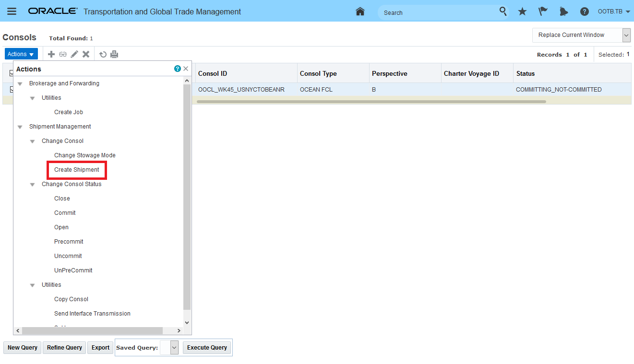The image size is (634, 364).
Task: Click the Total Found: 1 label
Action: coord(71,38)
